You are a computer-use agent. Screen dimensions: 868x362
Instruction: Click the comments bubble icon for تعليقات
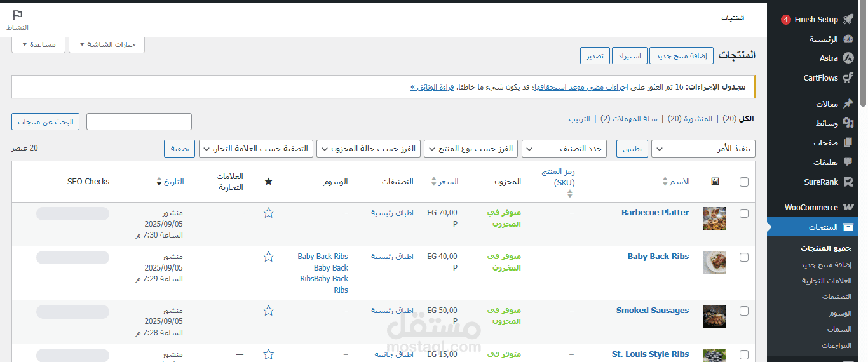(848, 163)
